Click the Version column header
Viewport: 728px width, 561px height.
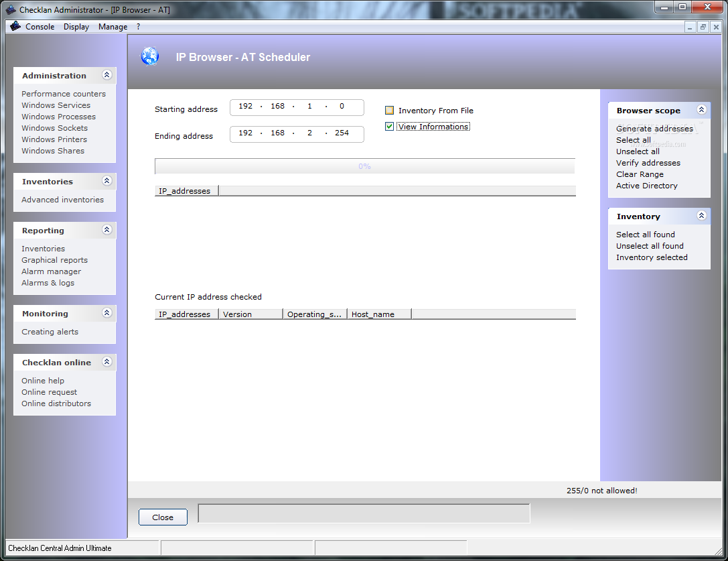(250, 314)
